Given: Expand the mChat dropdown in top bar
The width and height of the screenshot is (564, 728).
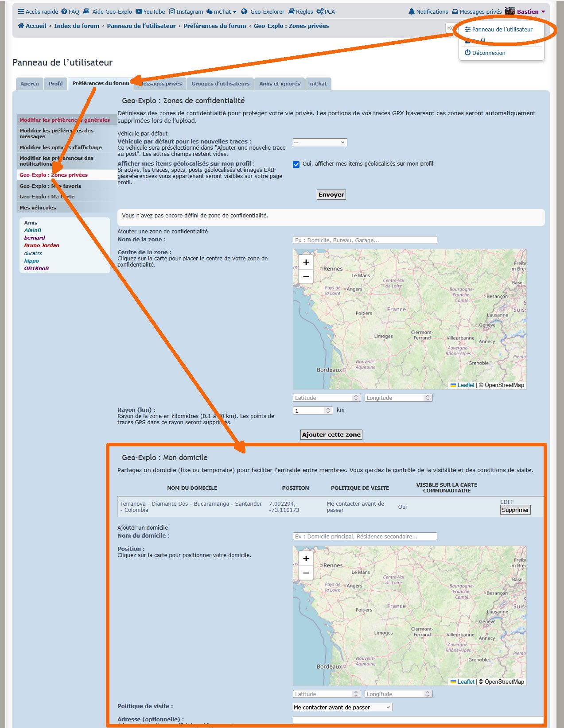Looking at the screenshot, I should tap(234, 12).
